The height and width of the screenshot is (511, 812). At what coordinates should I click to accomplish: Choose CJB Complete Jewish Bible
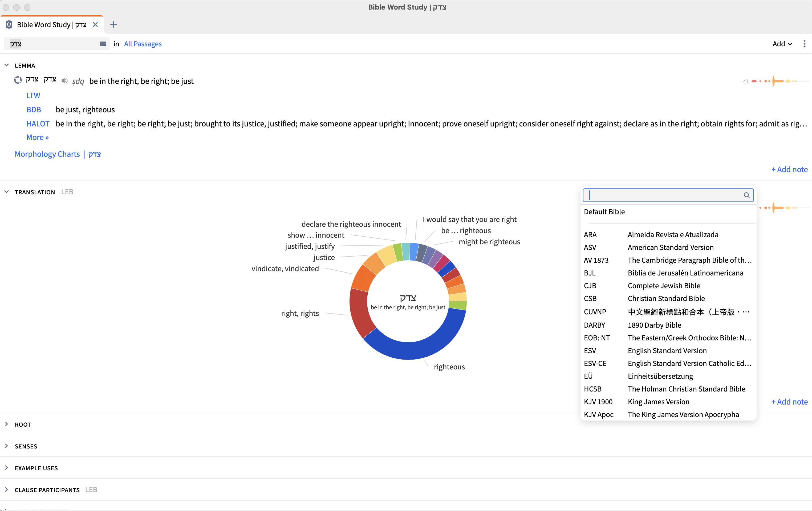668,286
